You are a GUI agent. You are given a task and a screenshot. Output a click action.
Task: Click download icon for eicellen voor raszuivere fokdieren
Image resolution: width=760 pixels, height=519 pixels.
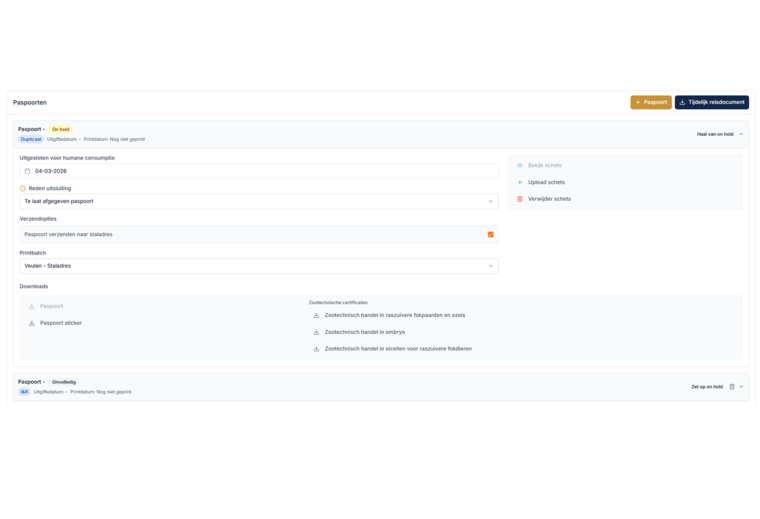(x=316, y=349)
